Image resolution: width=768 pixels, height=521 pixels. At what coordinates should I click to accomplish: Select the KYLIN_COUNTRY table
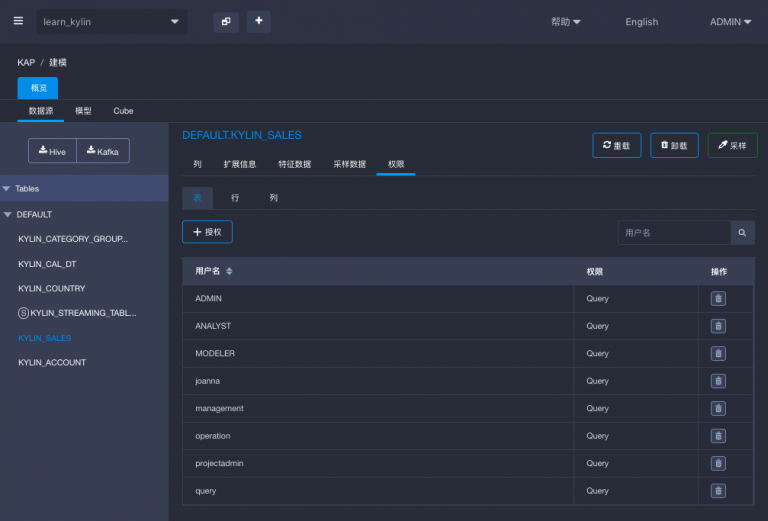pyautogui.click(x=51, y=289)
